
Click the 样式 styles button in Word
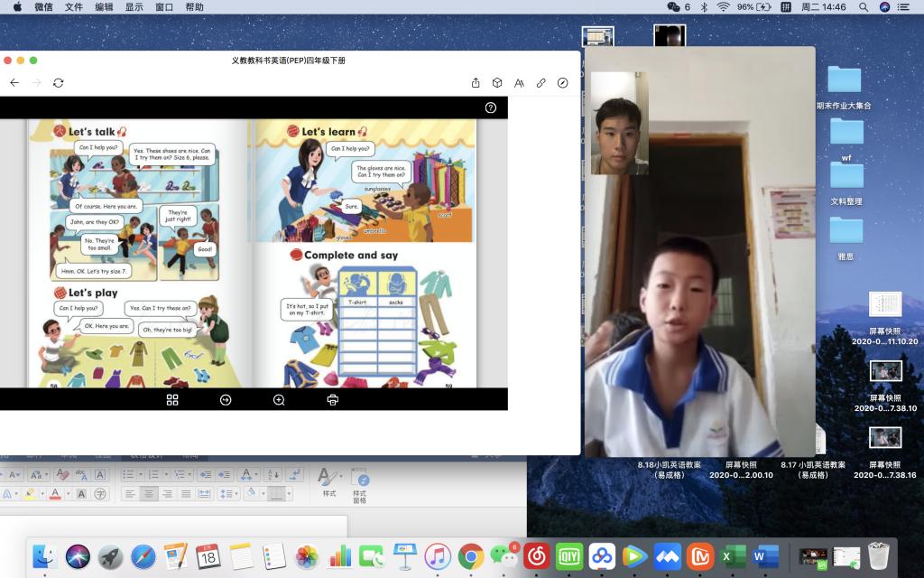328,481
